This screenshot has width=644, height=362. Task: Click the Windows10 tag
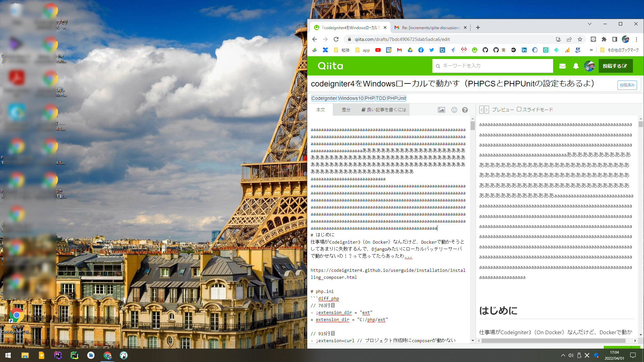pyautogui.click(x=351, y=98)
